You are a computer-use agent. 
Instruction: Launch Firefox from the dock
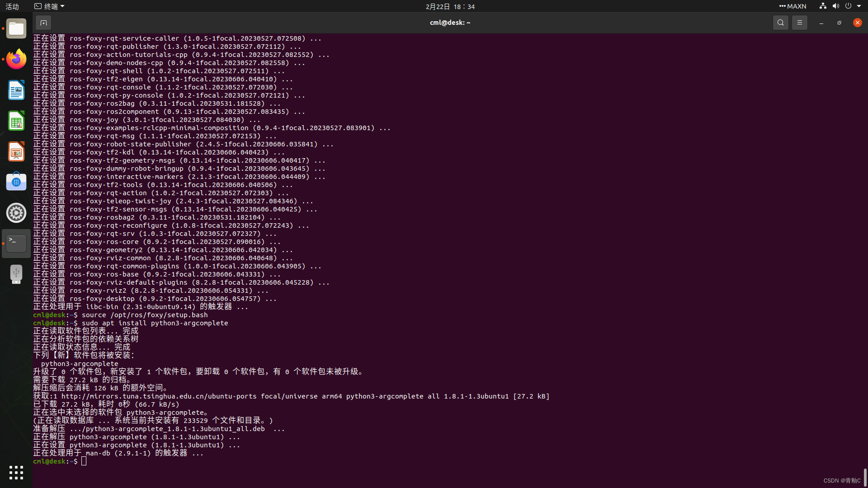coord(16,59)
